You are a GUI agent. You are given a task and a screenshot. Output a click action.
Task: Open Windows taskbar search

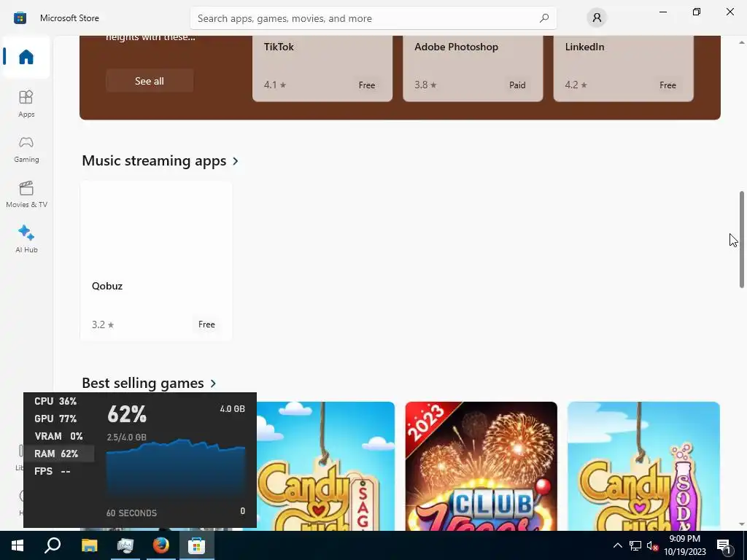coord(53,545)
